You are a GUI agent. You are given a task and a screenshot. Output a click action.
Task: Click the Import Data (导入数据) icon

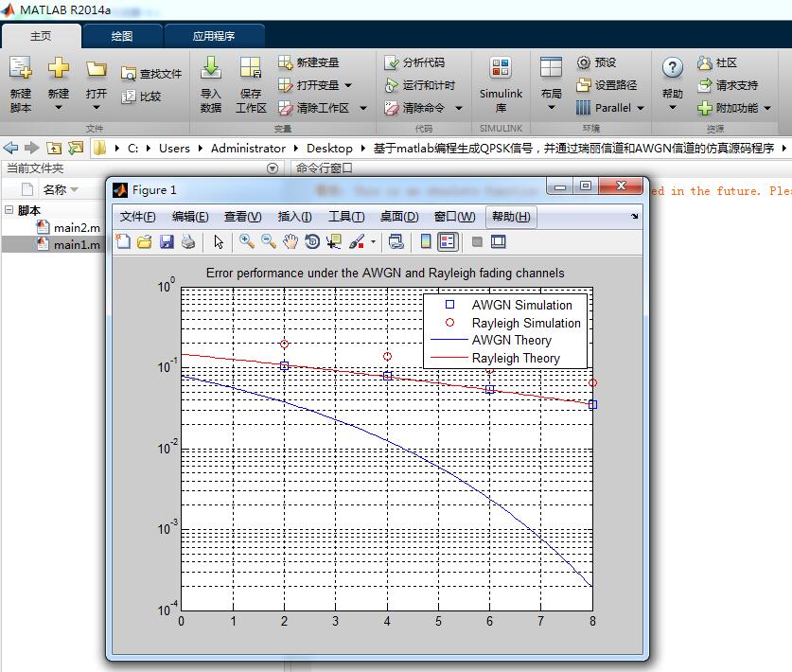coord(211,68)
